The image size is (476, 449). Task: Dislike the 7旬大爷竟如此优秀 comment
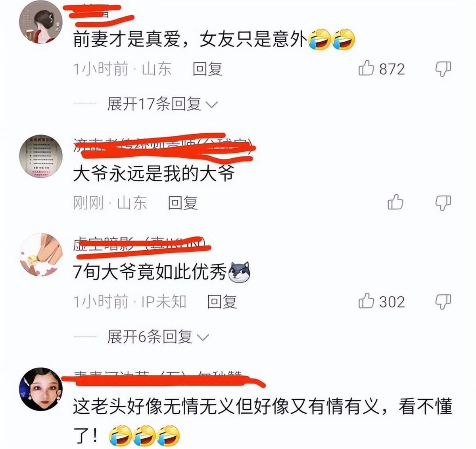coord(443,302)
